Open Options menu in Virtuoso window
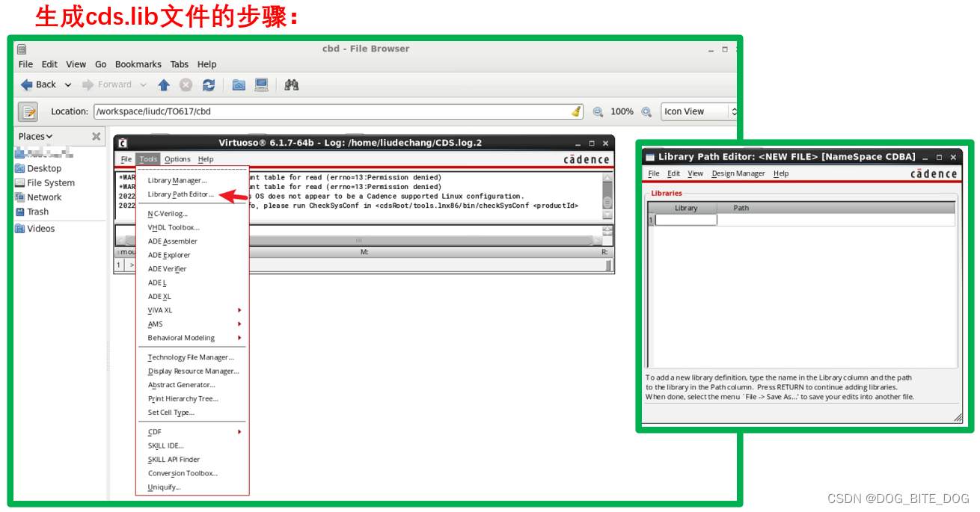This screenshot has width=980, height=512. coord(178,159)
